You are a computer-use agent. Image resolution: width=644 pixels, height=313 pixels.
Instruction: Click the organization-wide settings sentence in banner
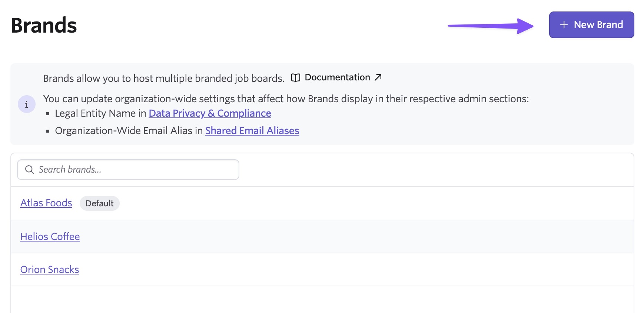(286, 99)
